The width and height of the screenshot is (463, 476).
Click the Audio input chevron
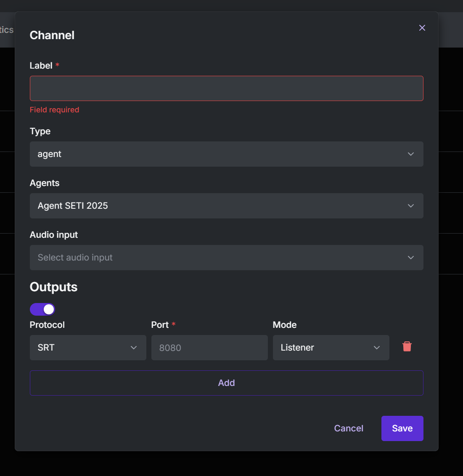point(410,258)
